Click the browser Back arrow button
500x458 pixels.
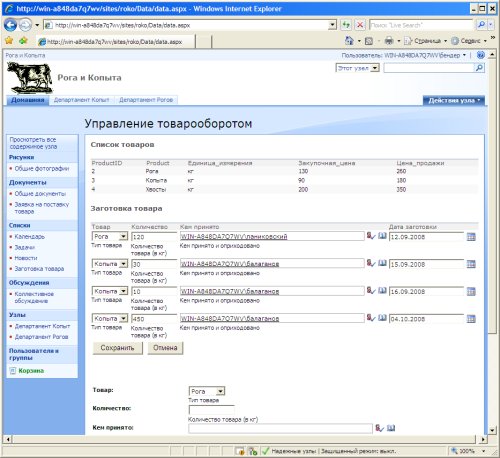tap(10, 25)
